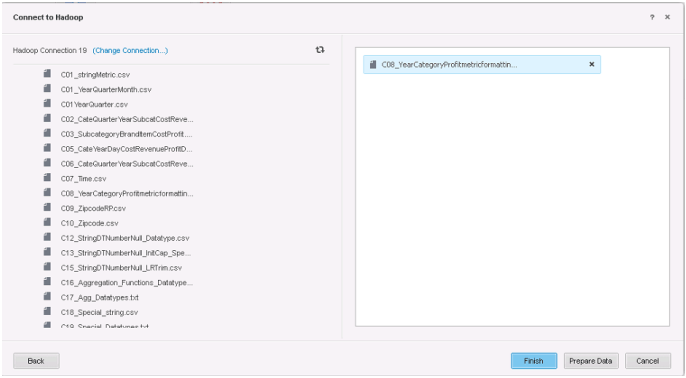The width and height of the screenshot is (686, 378).
Task: Click file icon beside C15_StringDTNumberNull_LRTrim.csv
Action: tap(47, 267)
